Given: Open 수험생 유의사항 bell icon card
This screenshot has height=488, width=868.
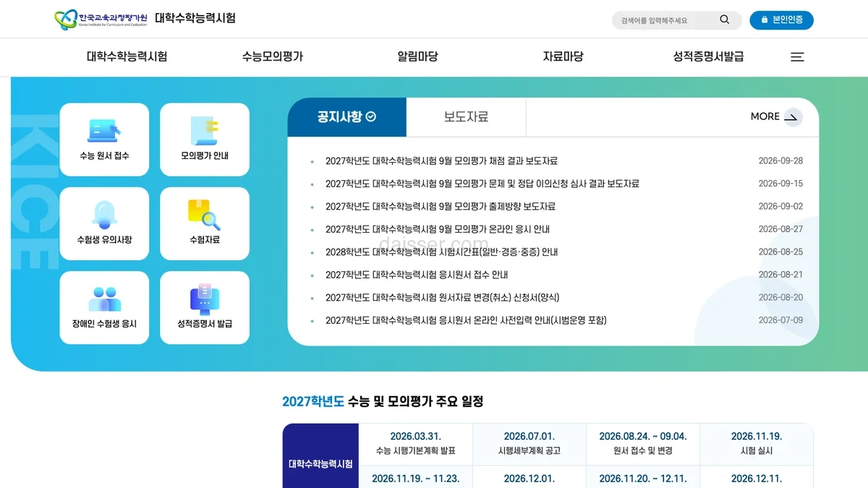Looking at the screenshot, I should point(104,223).
